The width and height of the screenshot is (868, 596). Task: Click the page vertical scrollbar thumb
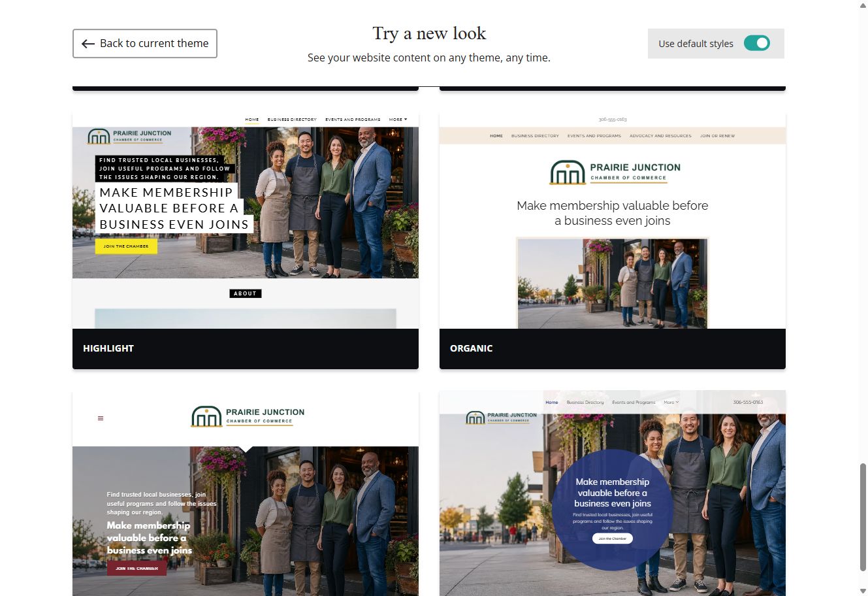[x=863, y=516]
